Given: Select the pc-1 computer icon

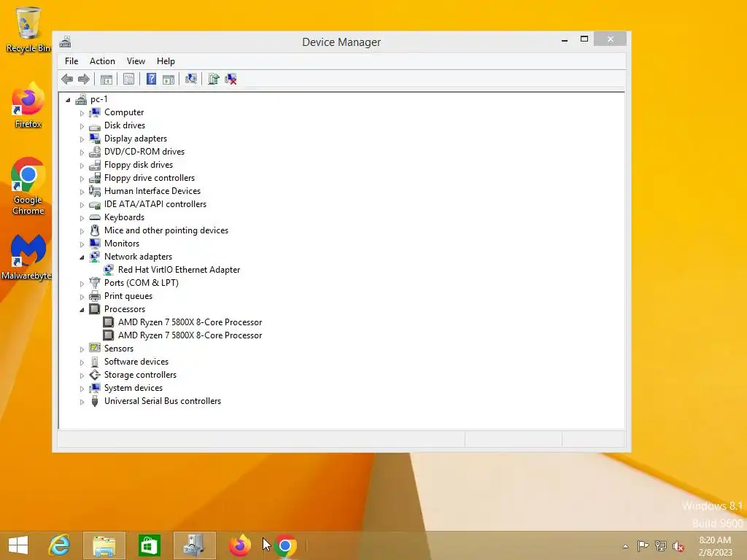Looking at the screenshot, I should 82,99.
